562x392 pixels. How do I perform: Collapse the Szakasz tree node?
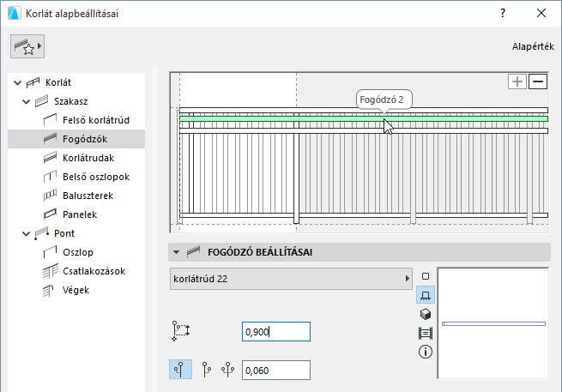[26, 102]
